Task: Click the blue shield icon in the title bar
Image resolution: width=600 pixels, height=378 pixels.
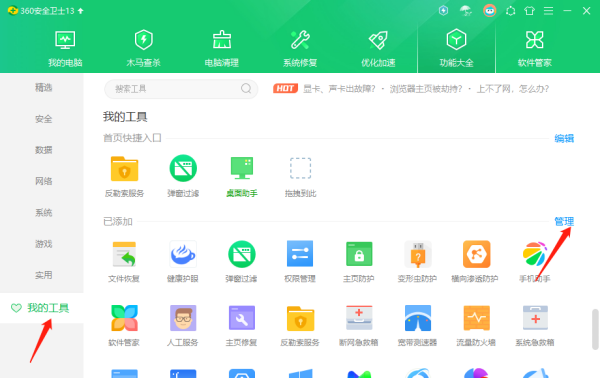Action: (443, 11)
